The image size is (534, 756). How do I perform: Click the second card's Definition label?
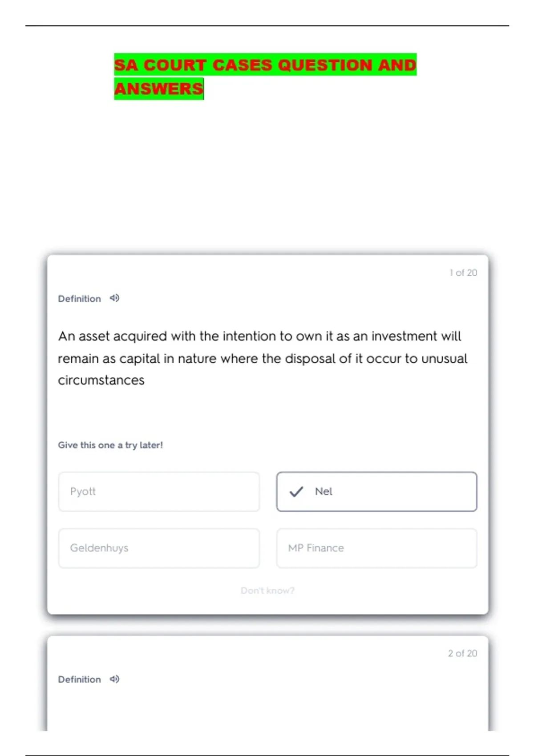[79, 680]
